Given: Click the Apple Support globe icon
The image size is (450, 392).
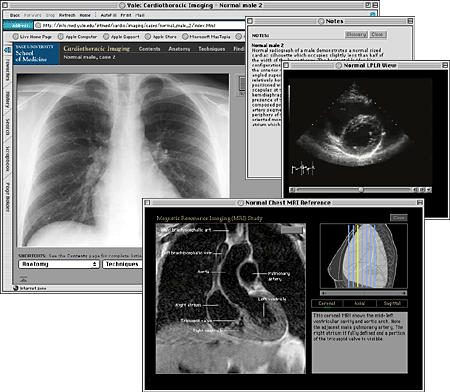Looking at the screenshot, I should pyautogui.click(x=106, y=37).
